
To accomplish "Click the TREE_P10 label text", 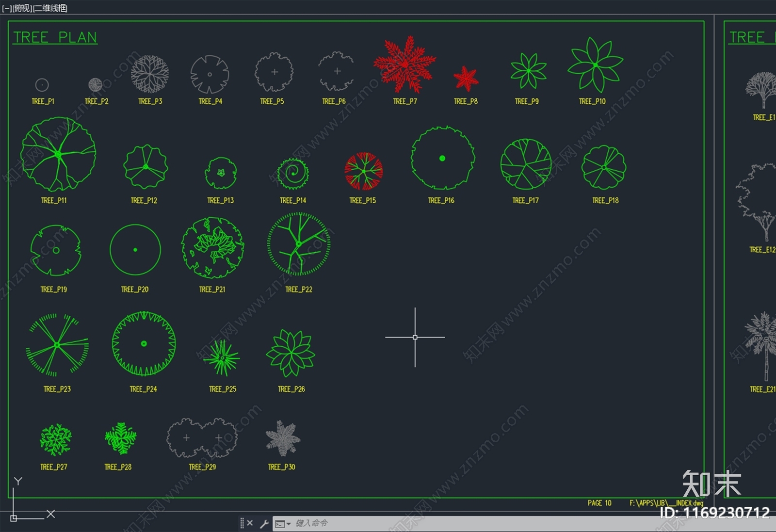I will [x=592, y=101].
